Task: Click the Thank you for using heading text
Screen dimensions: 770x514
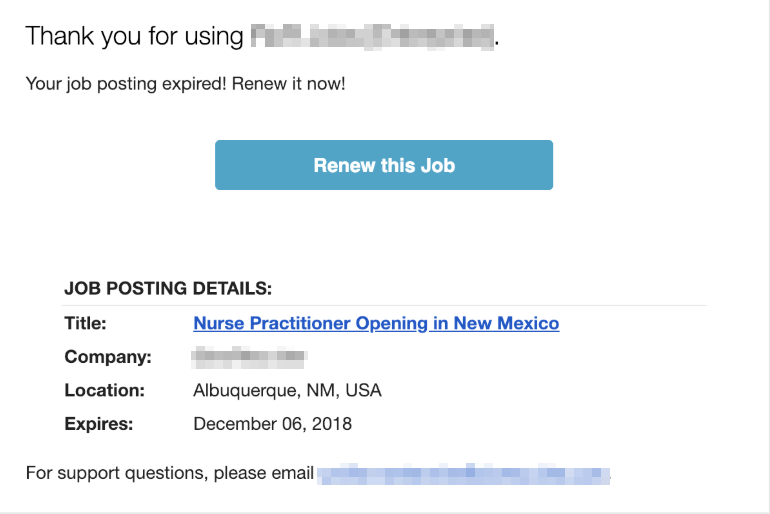Action: (134, 36)
